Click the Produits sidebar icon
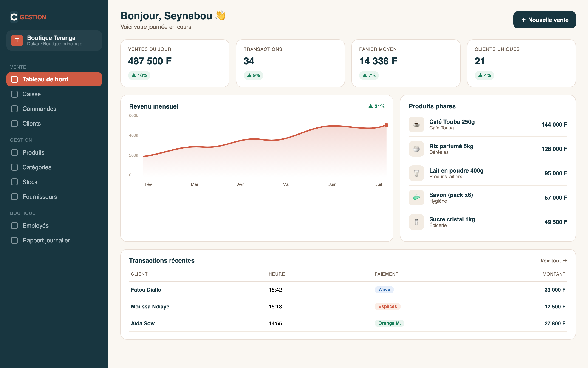Screen dimensions: 588x368 pos(14,152)
